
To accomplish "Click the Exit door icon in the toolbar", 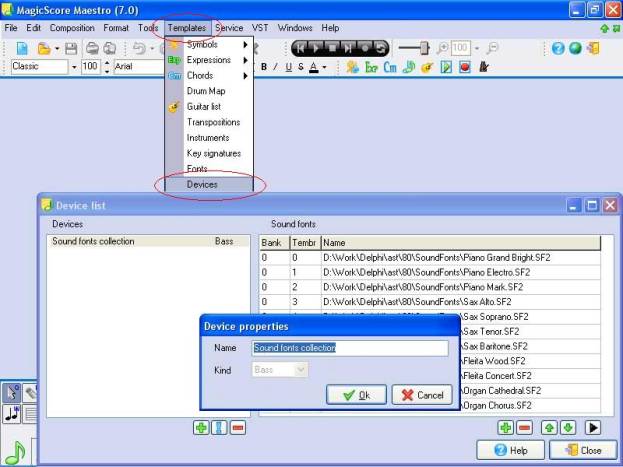I will pyautogui.click(x=593, y=48).
